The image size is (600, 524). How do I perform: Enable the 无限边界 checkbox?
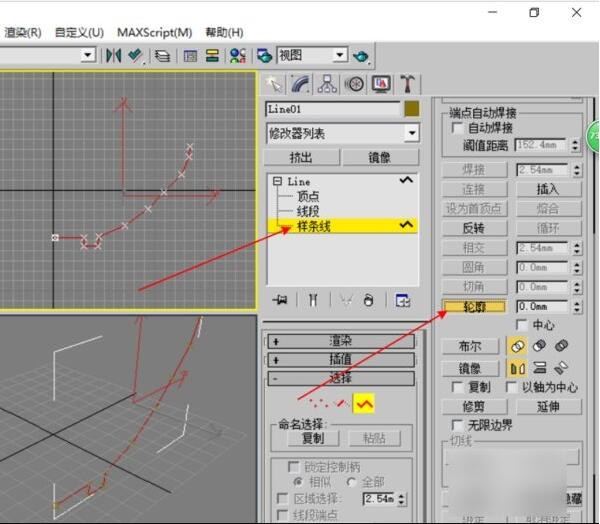(x=458, y=426)
